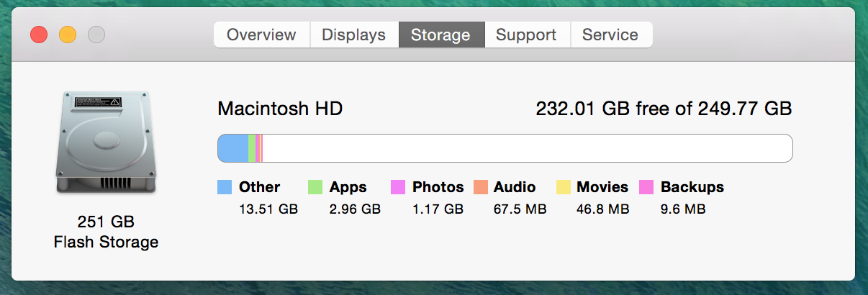Click the Macintosh HD drive icon
868x295 pixels.
click(x=106, y=143)
